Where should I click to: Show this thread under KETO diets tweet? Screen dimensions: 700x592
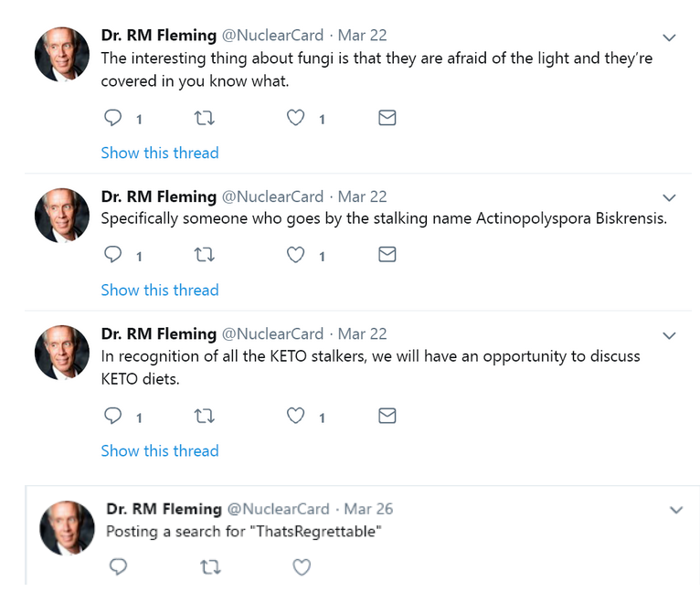[x=160, y=450]
